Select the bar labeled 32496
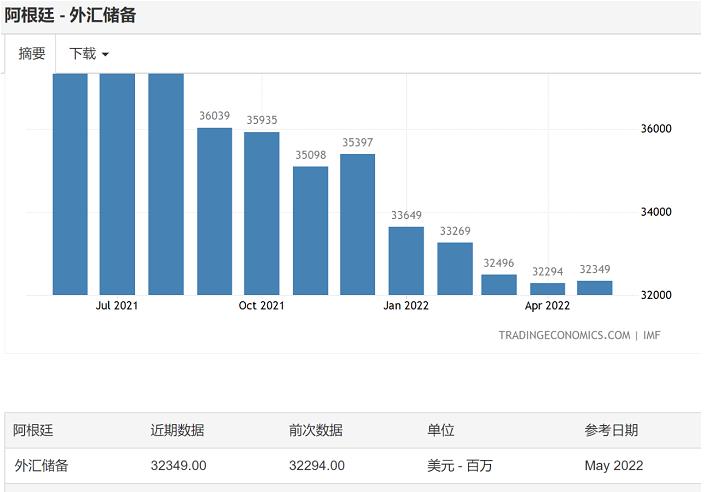Screen dimensions: 709x492 [x=499, y=284]
